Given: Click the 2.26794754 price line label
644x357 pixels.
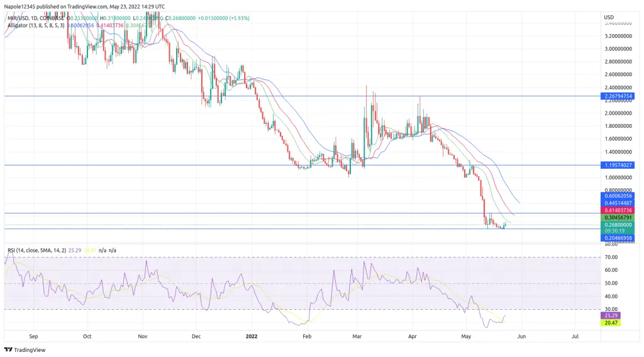Looking at the screenshot, I should tap(618, 96).
